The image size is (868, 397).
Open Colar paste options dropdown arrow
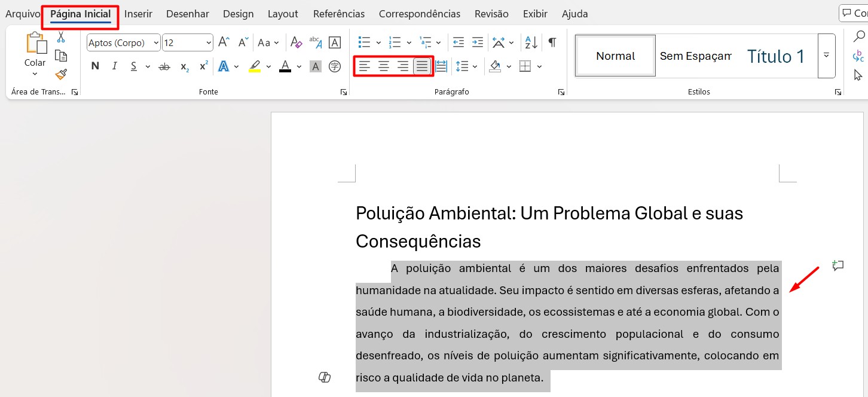[35, 74]
